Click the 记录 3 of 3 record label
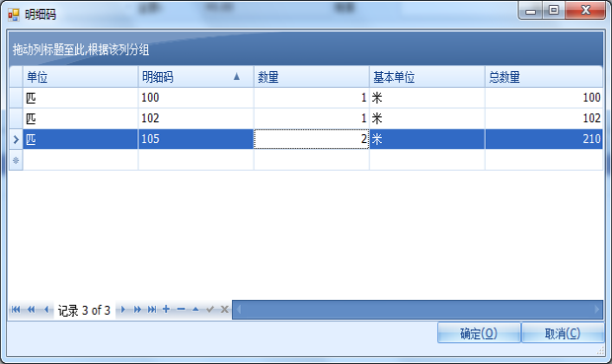Screen dimensions: 612x364 coord(84,311)
